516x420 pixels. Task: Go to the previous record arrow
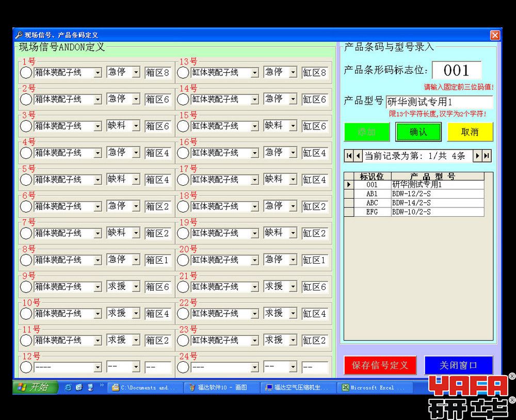[x=358, y=156]
